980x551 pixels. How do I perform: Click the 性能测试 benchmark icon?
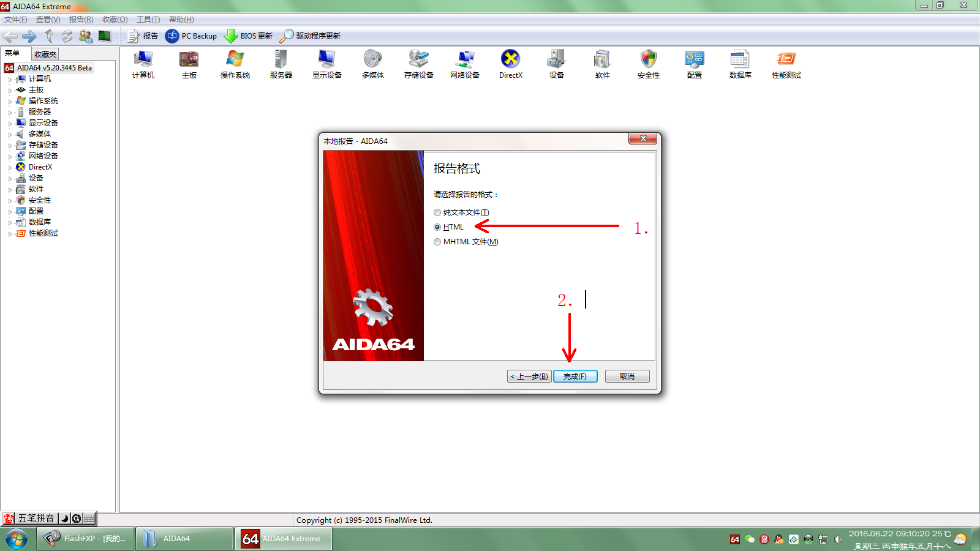point(786,64)
